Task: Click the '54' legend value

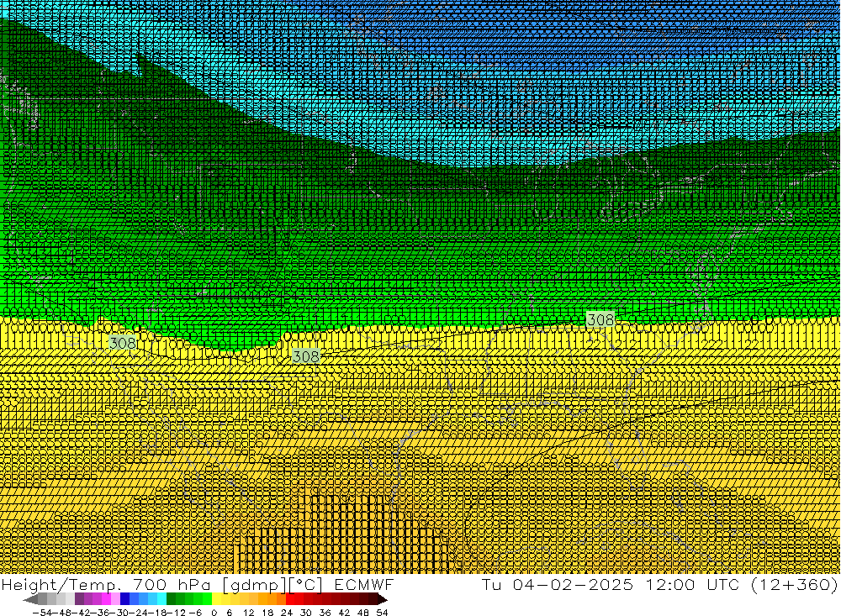Action: [x=382, y=613]
